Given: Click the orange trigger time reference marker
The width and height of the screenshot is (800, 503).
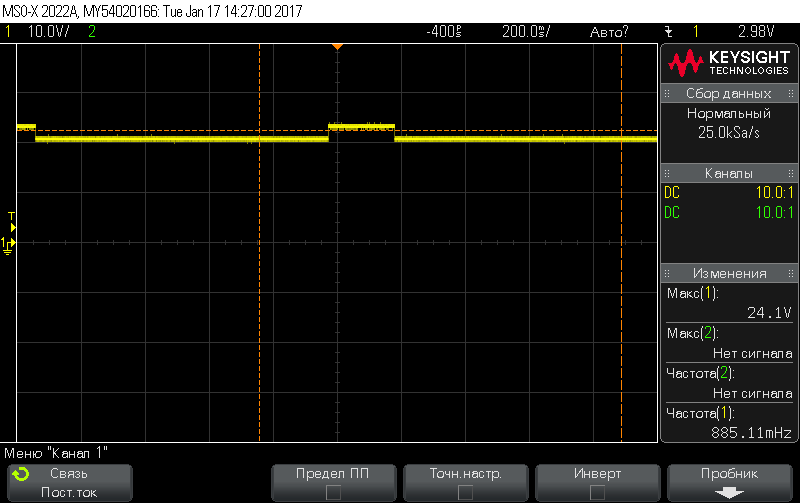Looking at the screenshot, I should pos(337,46).
